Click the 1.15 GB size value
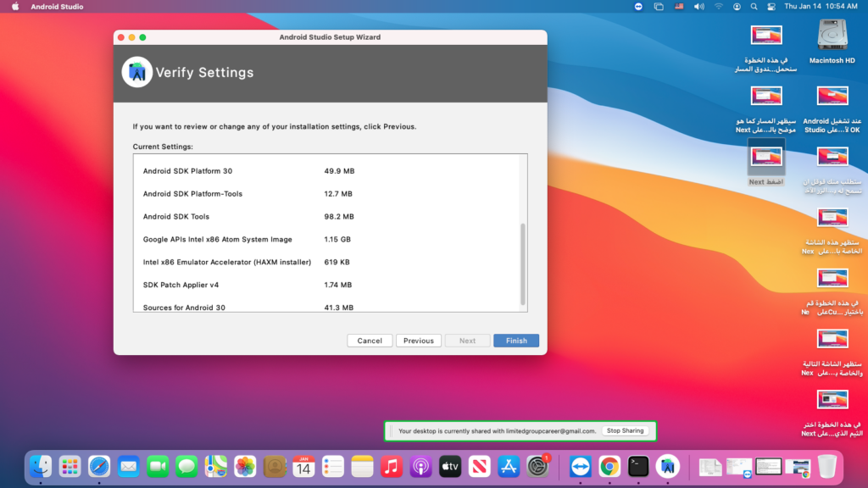 [x=337, y=239]
